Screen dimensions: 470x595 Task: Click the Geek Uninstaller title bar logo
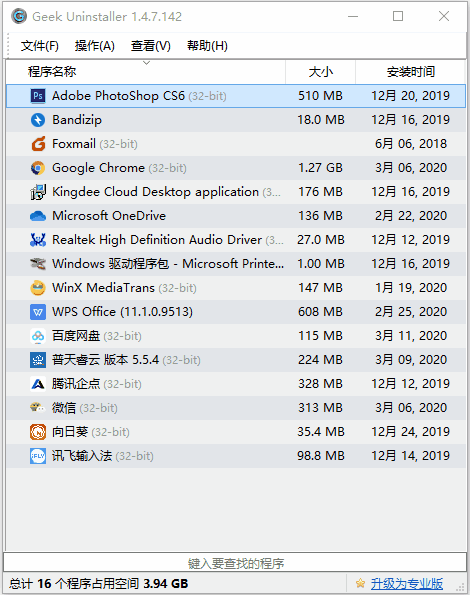coord(19,16)
